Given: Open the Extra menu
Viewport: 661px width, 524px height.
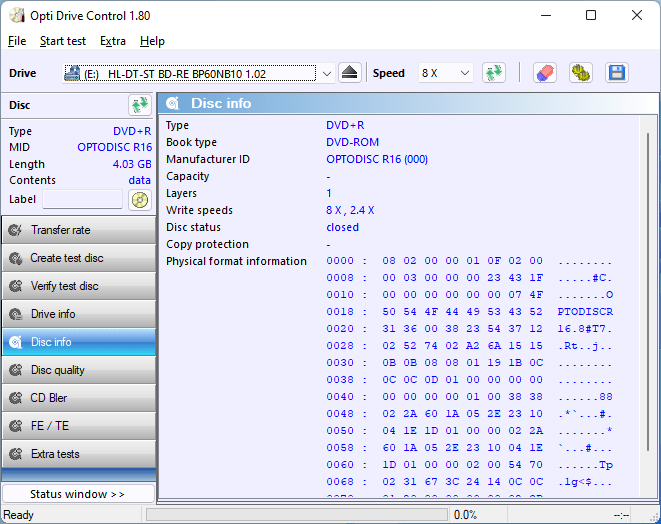Looking at the screenshot, I should click(x=113, y=41).
